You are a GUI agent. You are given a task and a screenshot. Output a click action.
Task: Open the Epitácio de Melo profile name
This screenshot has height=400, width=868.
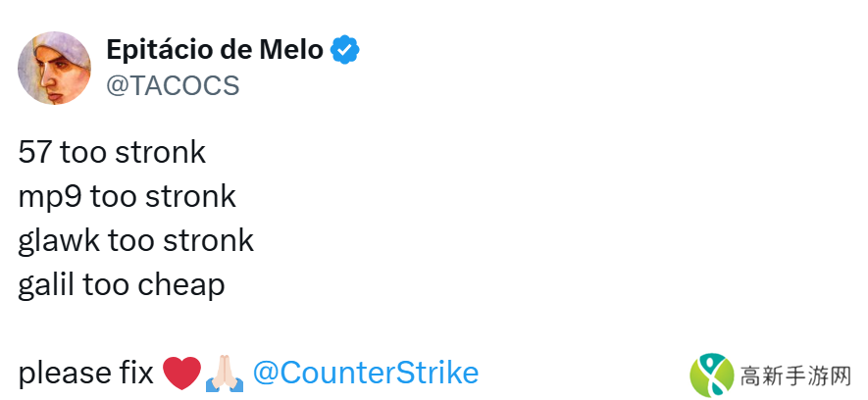coord(215,49)
